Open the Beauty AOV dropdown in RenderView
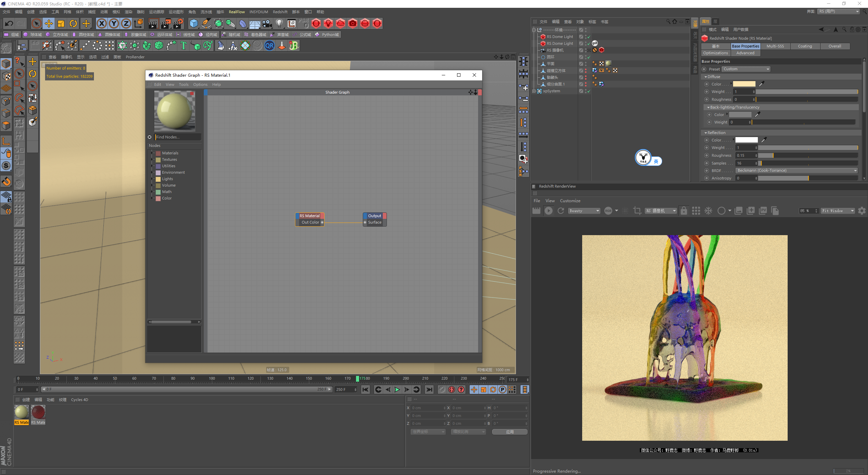The height and width of the screenshot is (475, 868). point(584,211)
